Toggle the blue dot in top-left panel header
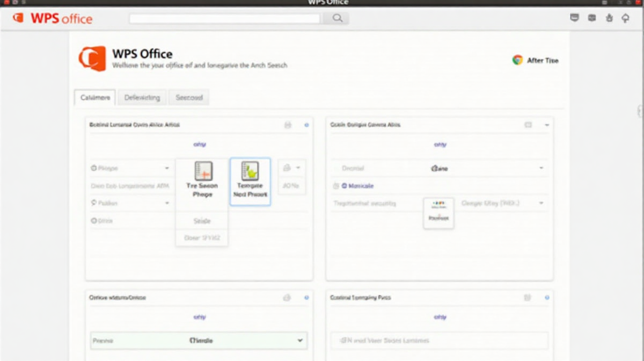 click(306, 125)
